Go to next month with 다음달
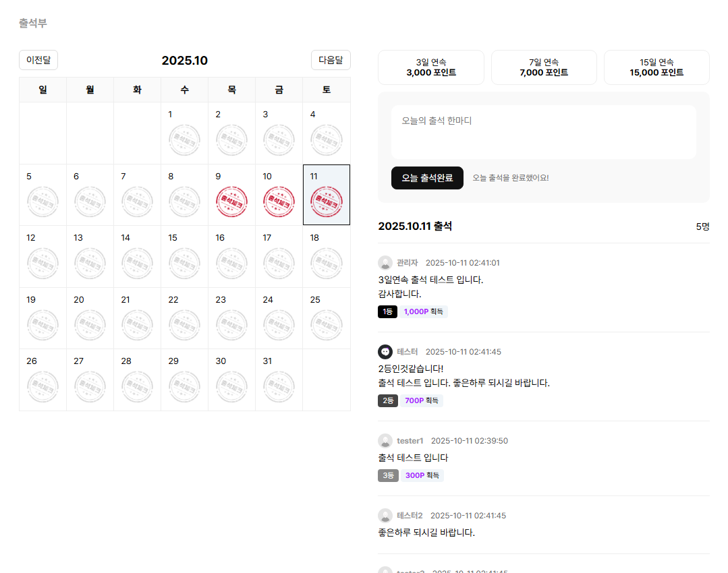Screen dimensions: 728x573 tap(331, 60)
